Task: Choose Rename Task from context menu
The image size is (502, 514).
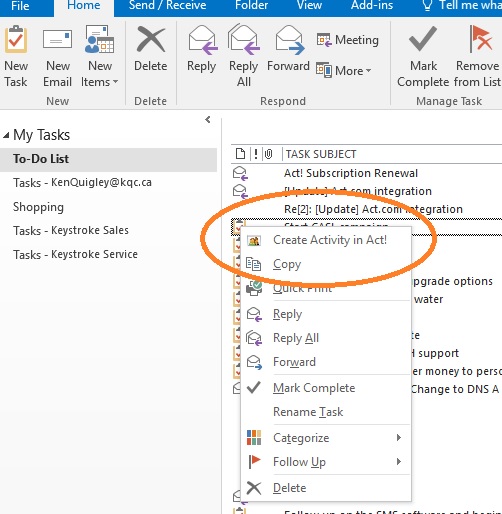Action: [326, 412]
